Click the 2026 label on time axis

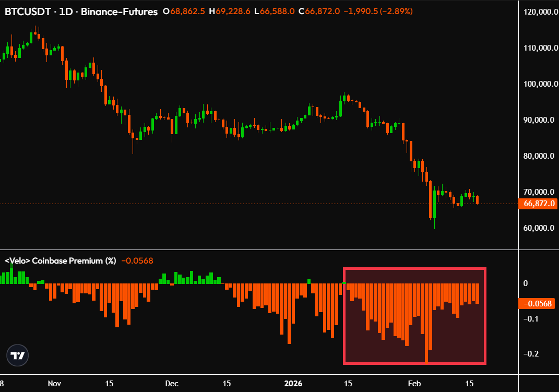tap(293, 384)
